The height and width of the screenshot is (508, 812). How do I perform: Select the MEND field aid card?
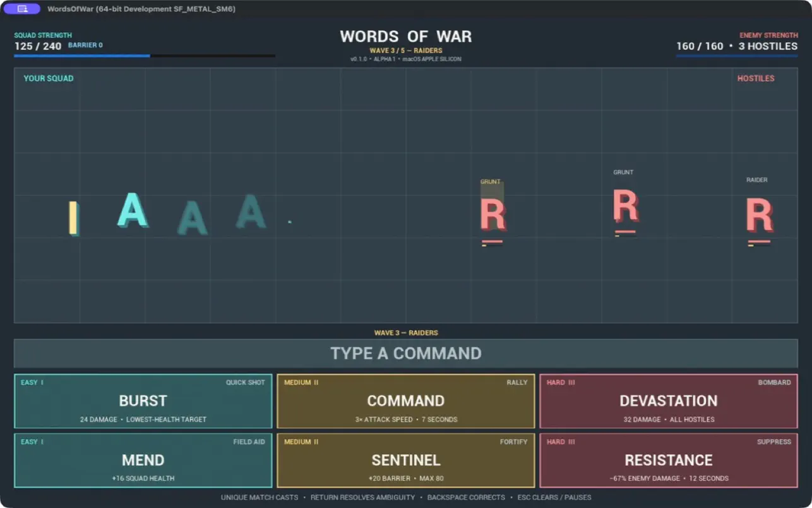[x=143, y=461]
